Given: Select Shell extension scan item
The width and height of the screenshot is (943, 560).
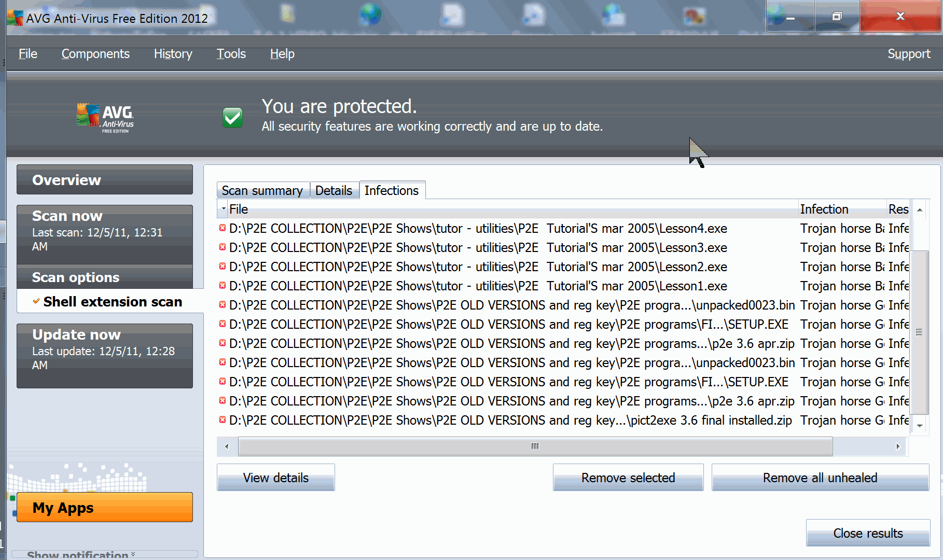Looking at the screenshot, I should pos(111,301).
